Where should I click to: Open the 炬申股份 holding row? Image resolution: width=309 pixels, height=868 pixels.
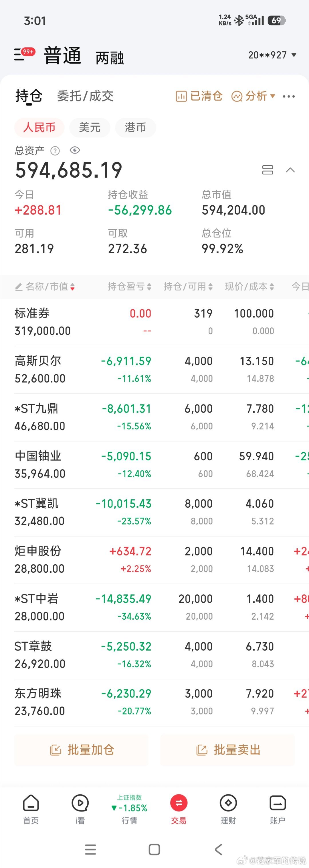154,560
